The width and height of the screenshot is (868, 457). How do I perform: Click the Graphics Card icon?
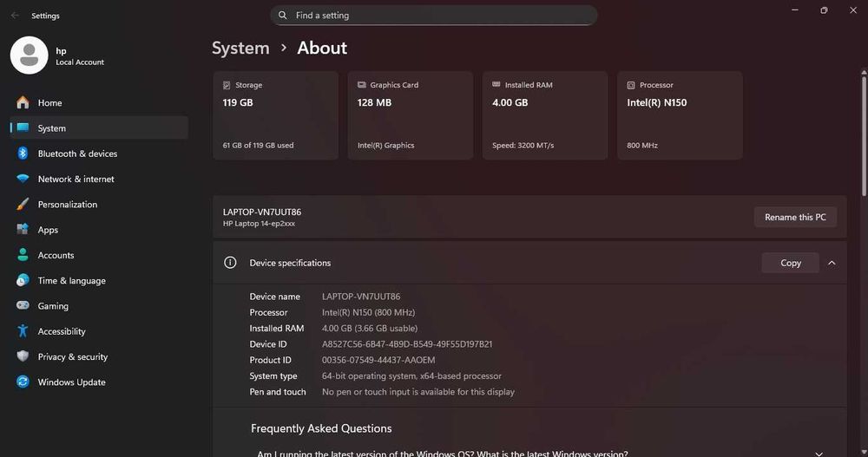[361, 85]
